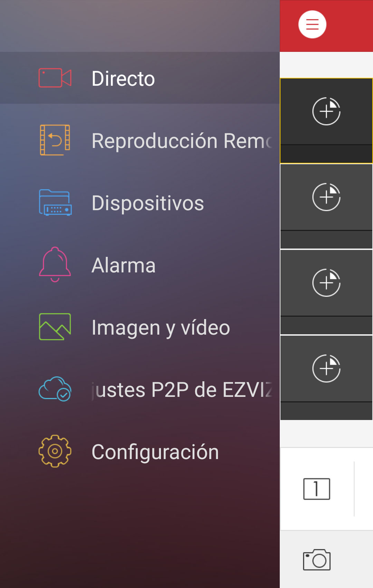
Task: Open the Configuración gear icon
Action: pyautogui.click(x=55, y=451)
